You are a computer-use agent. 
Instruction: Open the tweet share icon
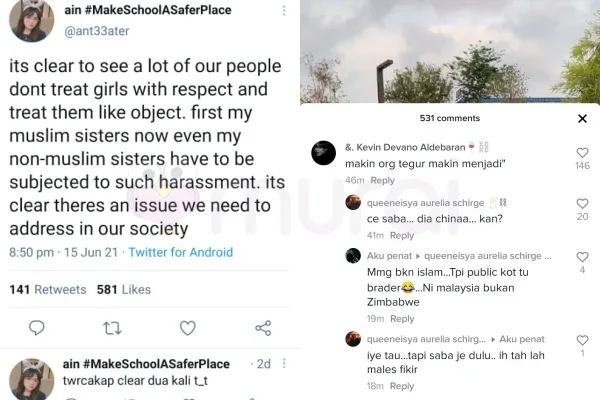263,327
